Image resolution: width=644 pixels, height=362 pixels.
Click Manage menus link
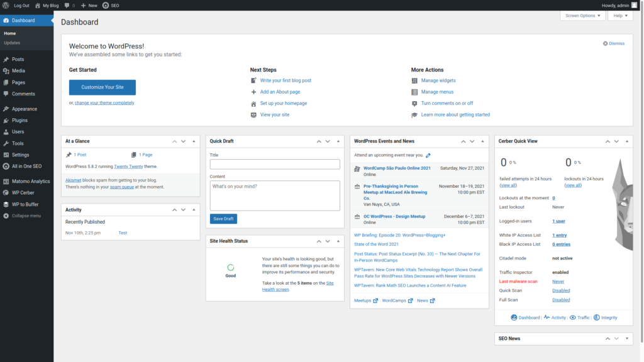pyautogui.click(x=437, y=92)
